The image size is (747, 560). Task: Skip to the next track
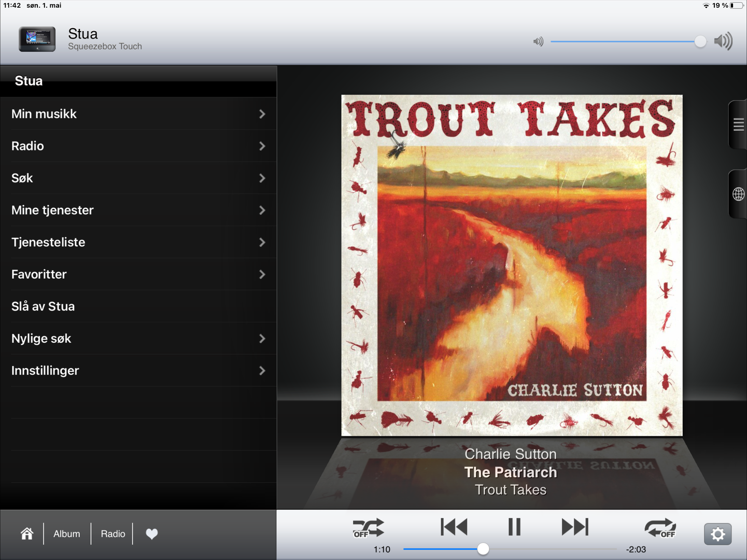575,527
